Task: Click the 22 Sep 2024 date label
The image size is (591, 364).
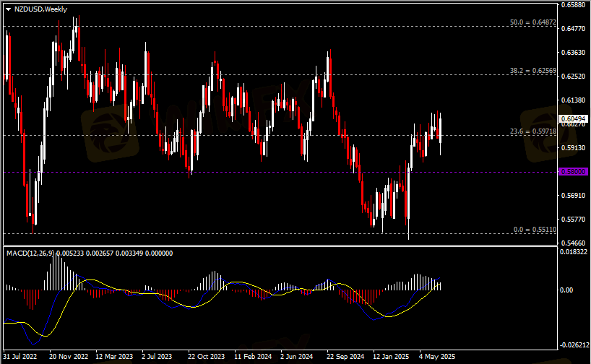Action: coord(346,357)
